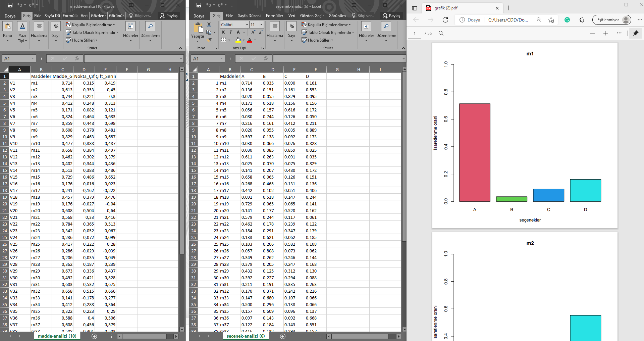The width and height of the screenshot is (644, 341).
Task: Save the madde-analizi workbook
Action: pos(10,5)
